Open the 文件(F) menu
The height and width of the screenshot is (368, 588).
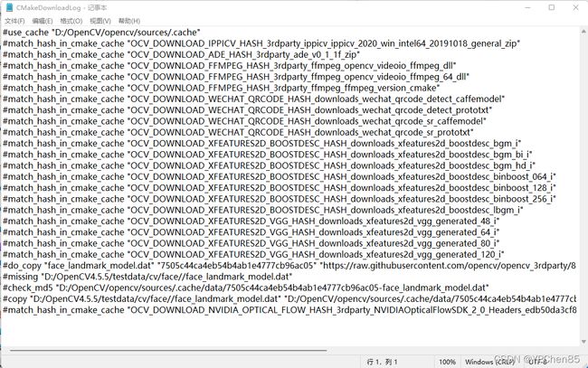click(14, 21)
